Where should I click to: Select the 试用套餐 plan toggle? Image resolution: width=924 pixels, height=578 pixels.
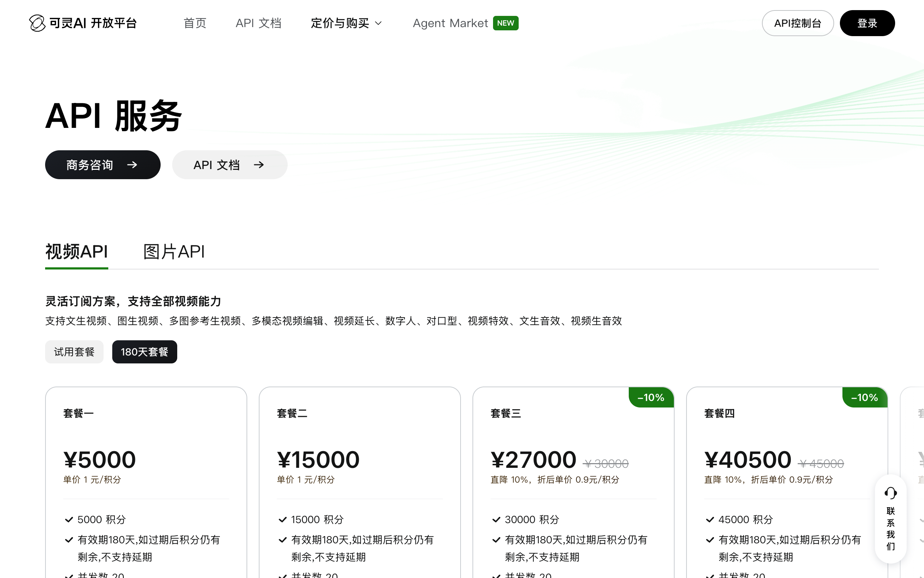[74, 352]
